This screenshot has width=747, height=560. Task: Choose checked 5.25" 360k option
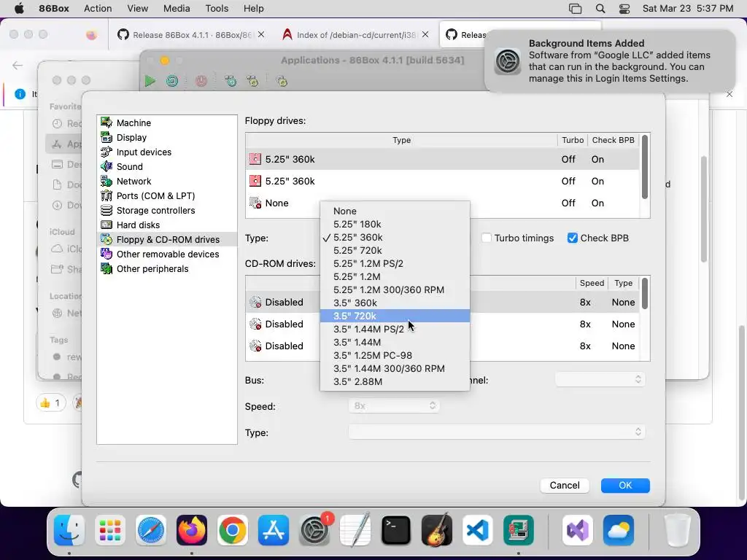[x=395, y=237]
